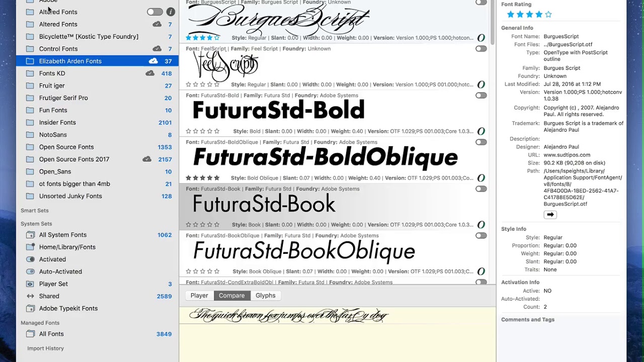Screen dimensions: 644x362
Task: Click the OpenType icon on BurguesScript row
Action: click(x=481, y=38)
